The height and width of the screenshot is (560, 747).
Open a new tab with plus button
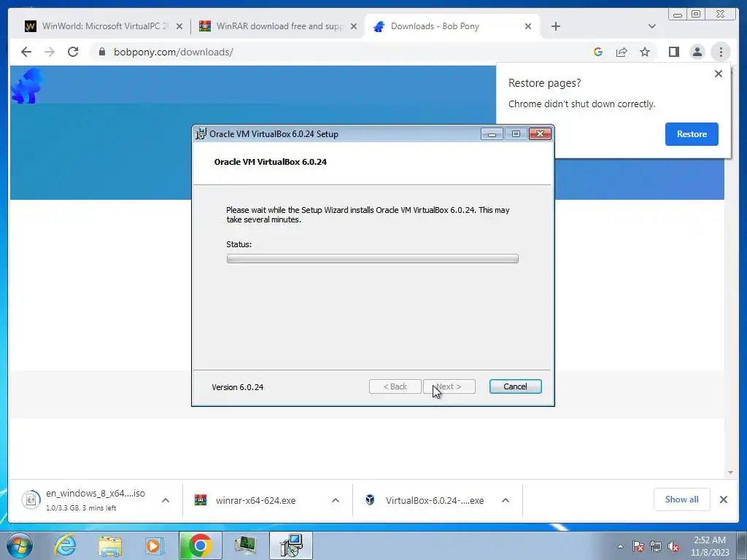(555, 26)
